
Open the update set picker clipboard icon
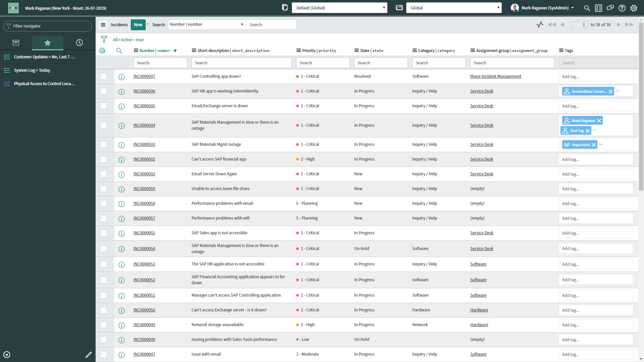point(285,8)
